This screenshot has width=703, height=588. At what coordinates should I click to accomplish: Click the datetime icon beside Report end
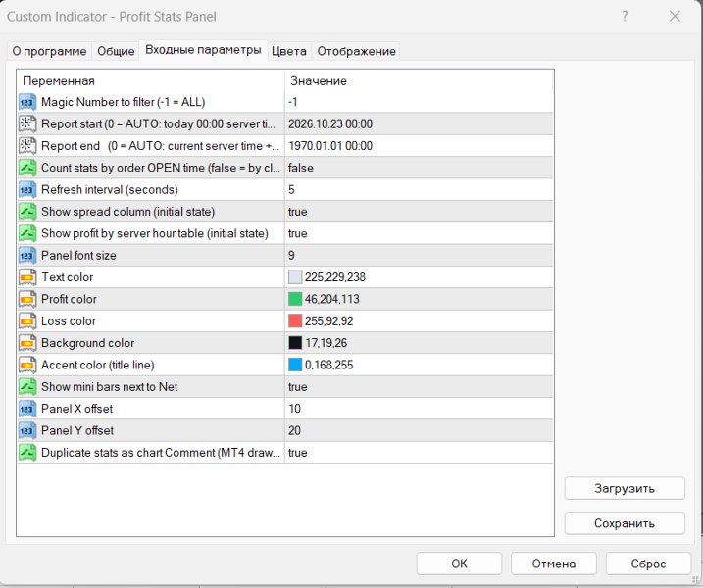[x=26, y=146]
